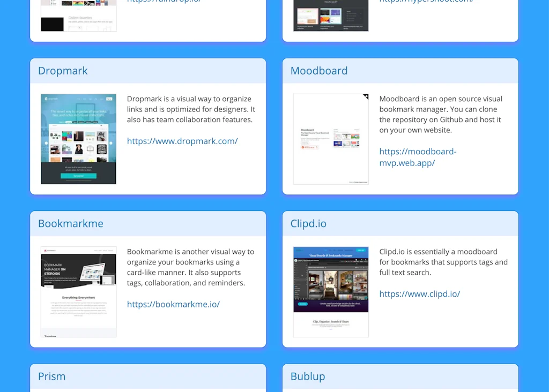This screenshot has width=549, height=392.
Task: Click the Prism card header
Action: (51, 376)
